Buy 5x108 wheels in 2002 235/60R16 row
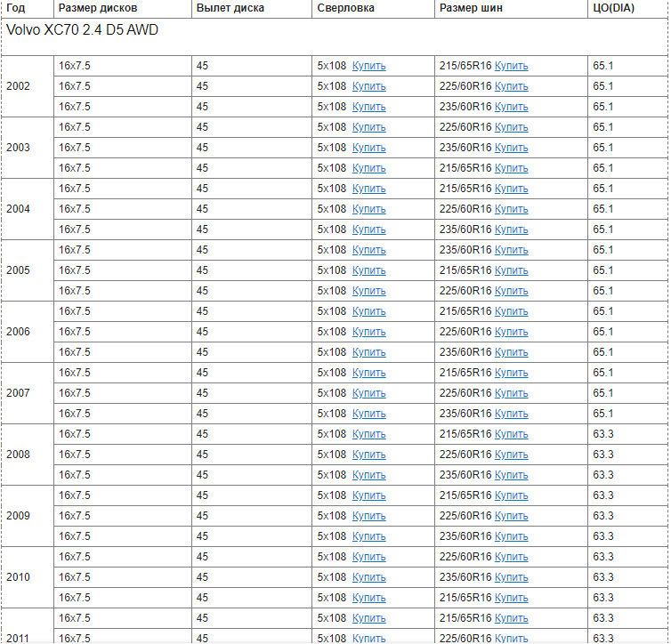This screenshot has width=671, height=644. tap(369, 107)
